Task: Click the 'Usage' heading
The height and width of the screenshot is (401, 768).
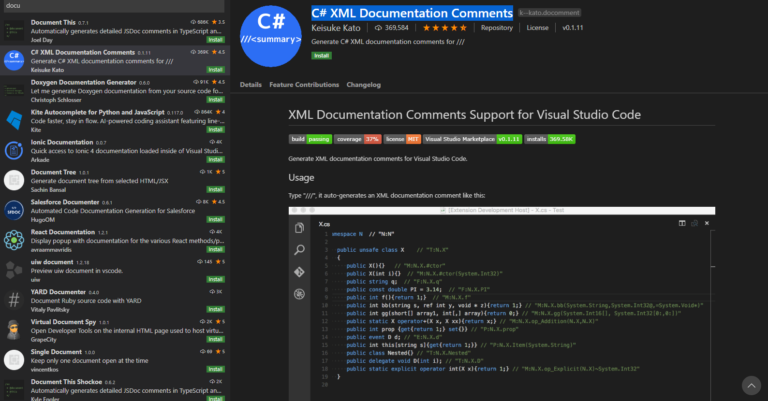Action: pyautogui.click(x=301, y=178)
